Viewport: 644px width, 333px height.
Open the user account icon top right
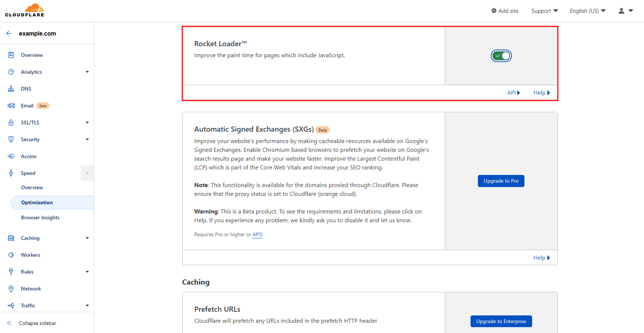pyautogui.click(x=621, y=10)
